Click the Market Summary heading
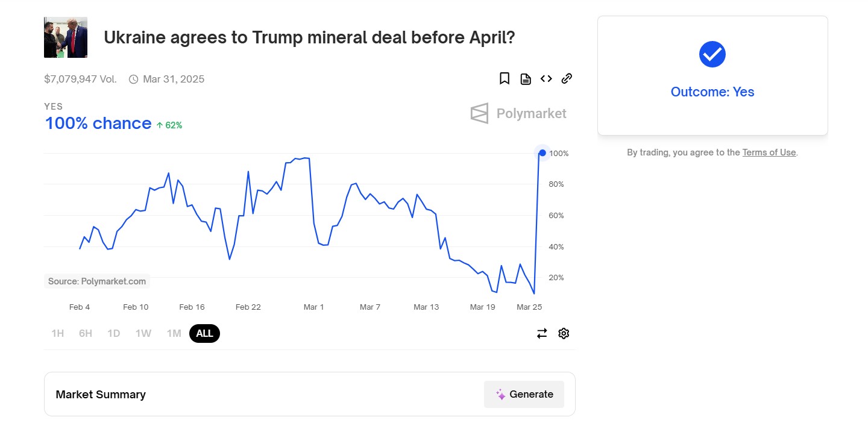Screen dimensions: 868x429 click(101, 395)
